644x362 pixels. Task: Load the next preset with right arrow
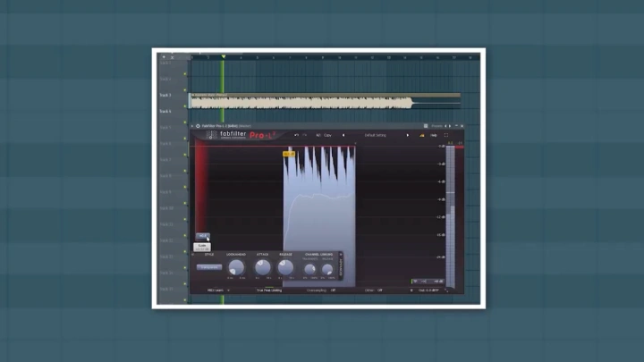pyautogui.click(x=408, y=135)
